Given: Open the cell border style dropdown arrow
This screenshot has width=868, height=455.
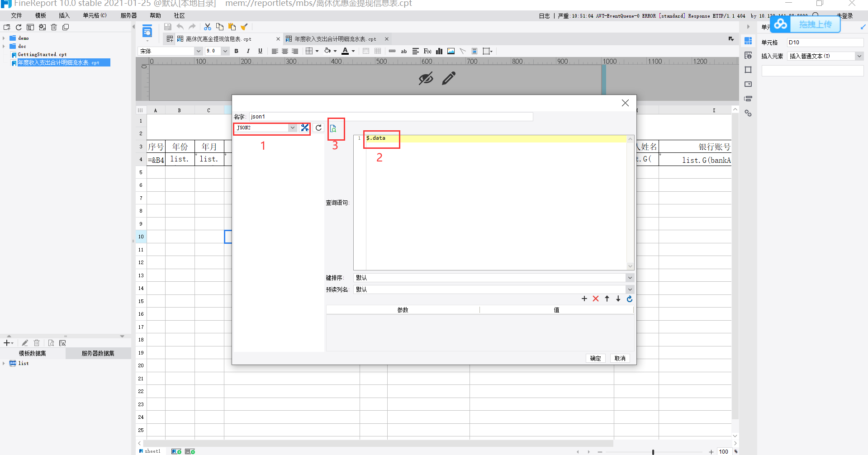Looking at the screenshot, I should click(x=317, y=51).
